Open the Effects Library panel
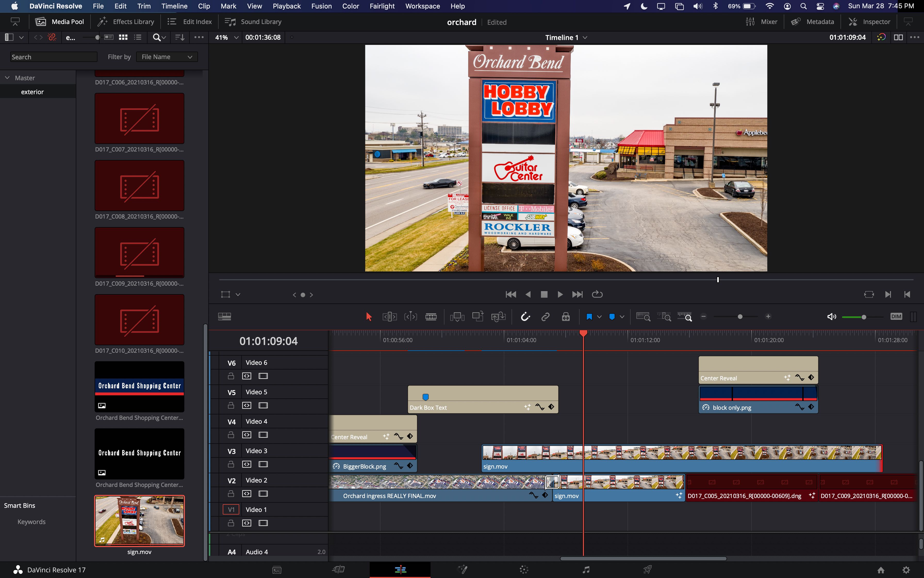Image resolution: width=924 pixels, height=578 pixels. pos(126,22)
